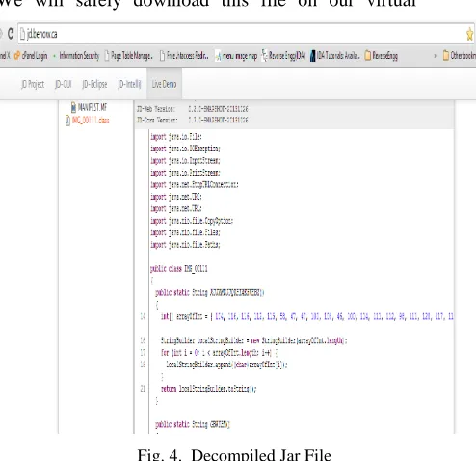
Task: Click the 'import java.nio.file.Paths;' line
Action: tap(185, 245)
